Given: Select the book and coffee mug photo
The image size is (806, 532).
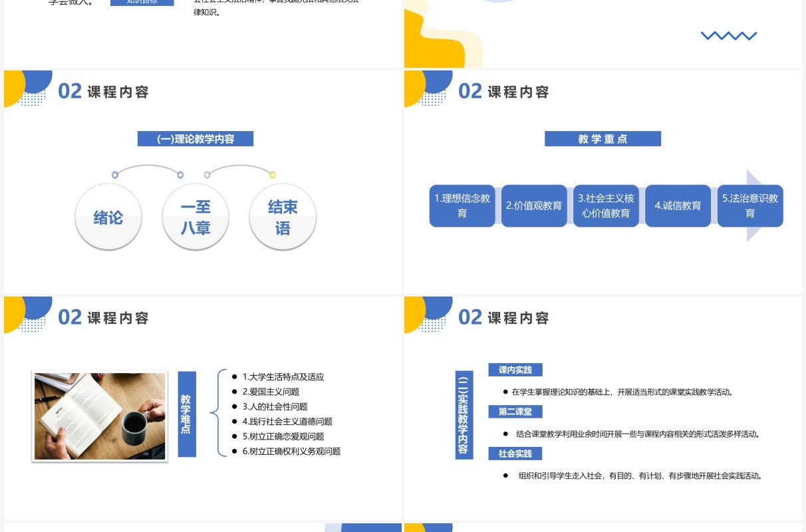Looking at the screenshot, I should [100, 417].
